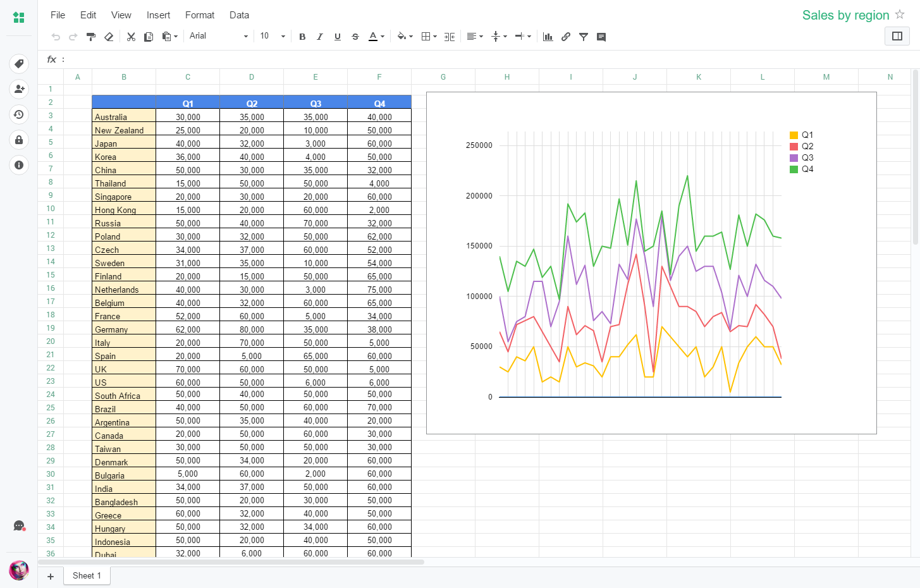This screenshot has height=588, width=920.
Task: Click the add sheet plus button
Action: [51, 576]
